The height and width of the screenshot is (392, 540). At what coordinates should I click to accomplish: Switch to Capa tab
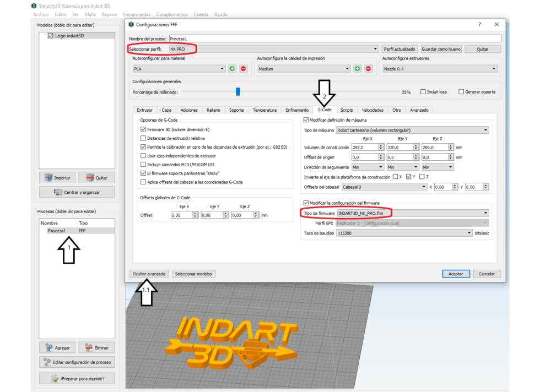coord(166,110)
